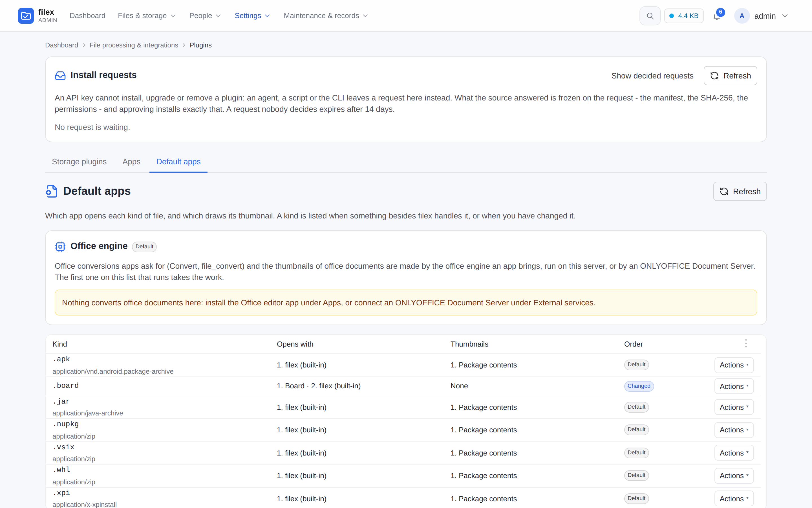The height and width of the screenshot is (508, 812).
Task: Click the Install requests inbox icon
Action: 60,75
